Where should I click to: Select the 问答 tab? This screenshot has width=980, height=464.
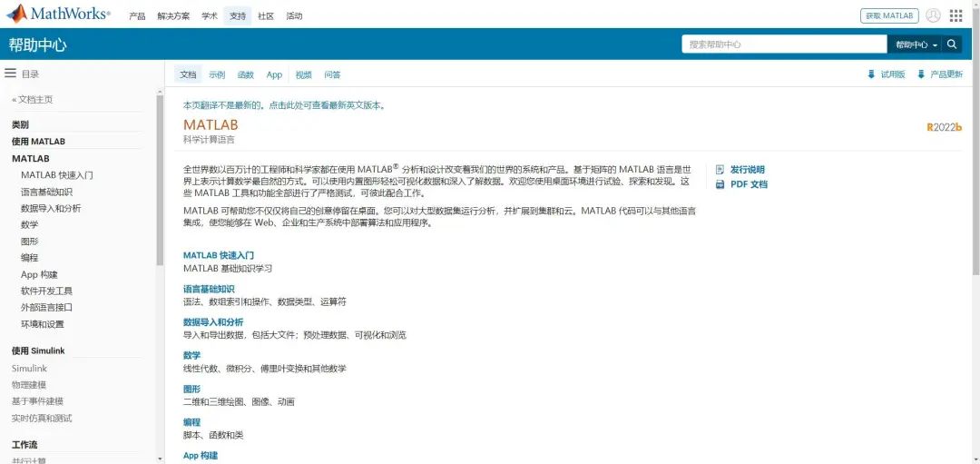tap(332, 74)
